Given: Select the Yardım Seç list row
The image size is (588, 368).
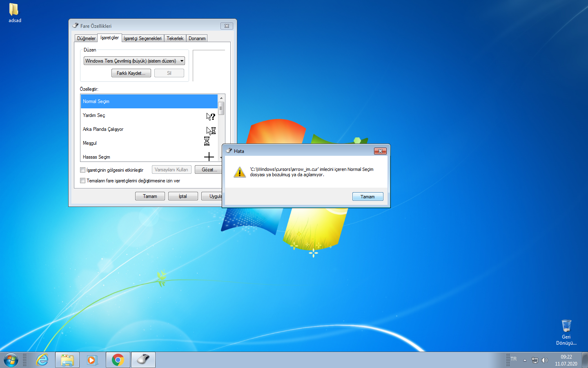Looking at the screenshot, I should point(149,115).
